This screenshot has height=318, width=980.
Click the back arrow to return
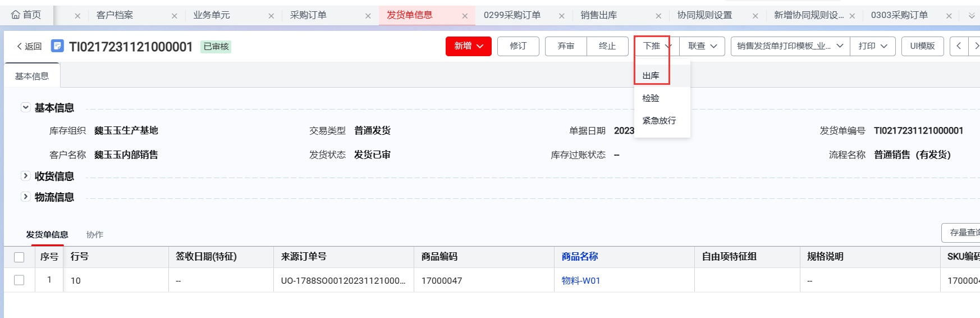pos(29,46)
